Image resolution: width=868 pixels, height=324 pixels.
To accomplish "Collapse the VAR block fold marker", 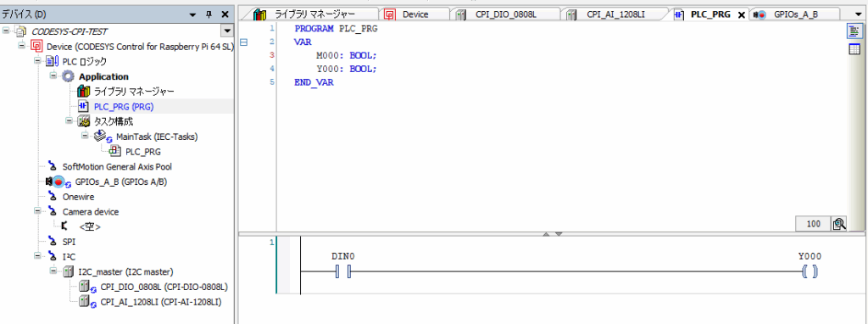I will click(x=243, y=42).
